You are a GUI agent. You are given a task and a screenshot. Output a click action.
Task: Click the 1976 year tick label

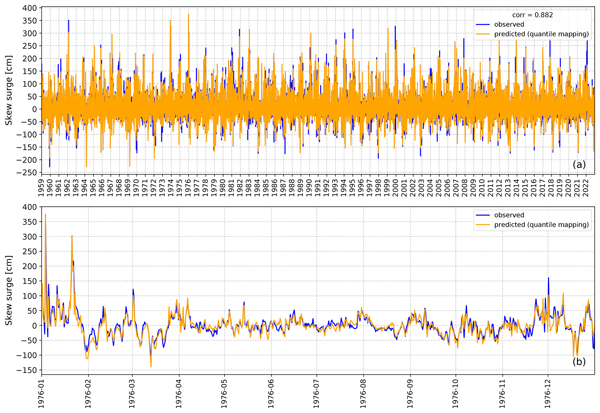click(188, 187)
